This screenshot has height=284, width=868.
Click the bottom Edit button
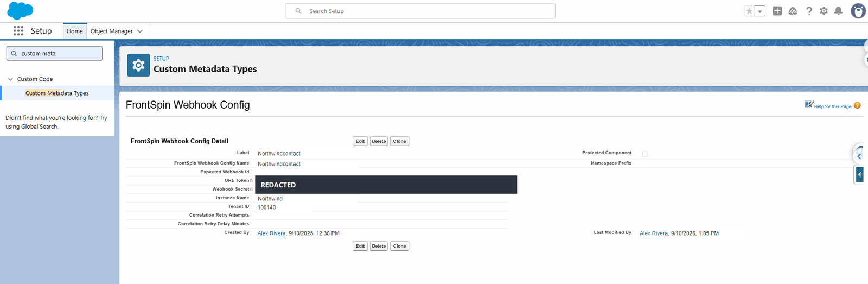tap(360, 246)
